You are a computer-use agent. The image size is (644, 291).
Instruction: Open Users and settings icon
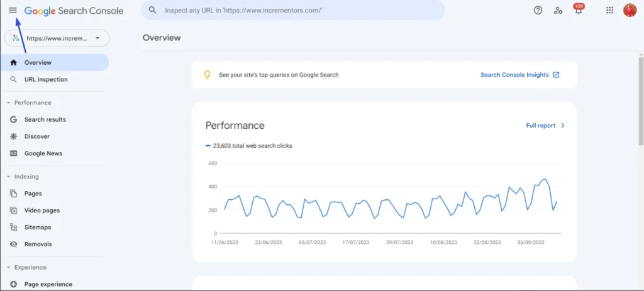click(x=558, y=10)
